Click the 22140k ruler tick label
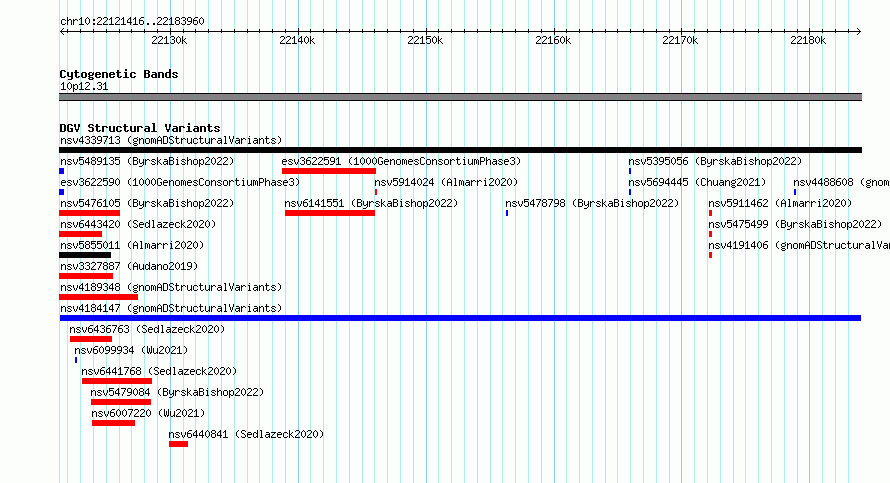The image size is (890, 483). (297, 41)
